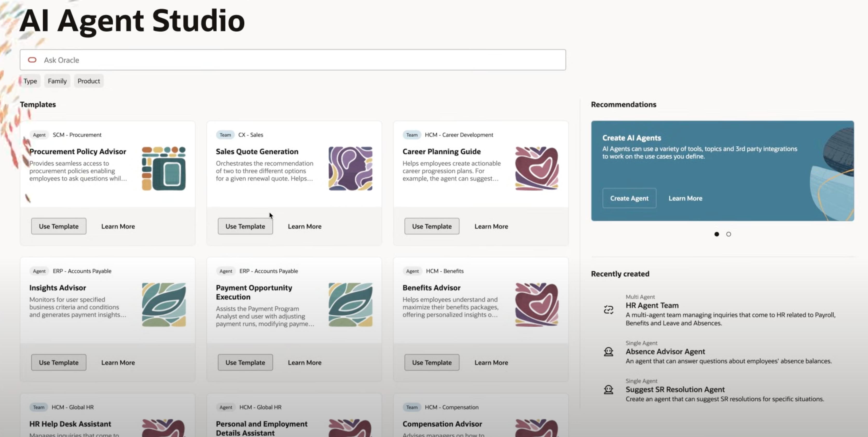
Task: Switch to second recommendations carousel dot
Action: point(728,234)
